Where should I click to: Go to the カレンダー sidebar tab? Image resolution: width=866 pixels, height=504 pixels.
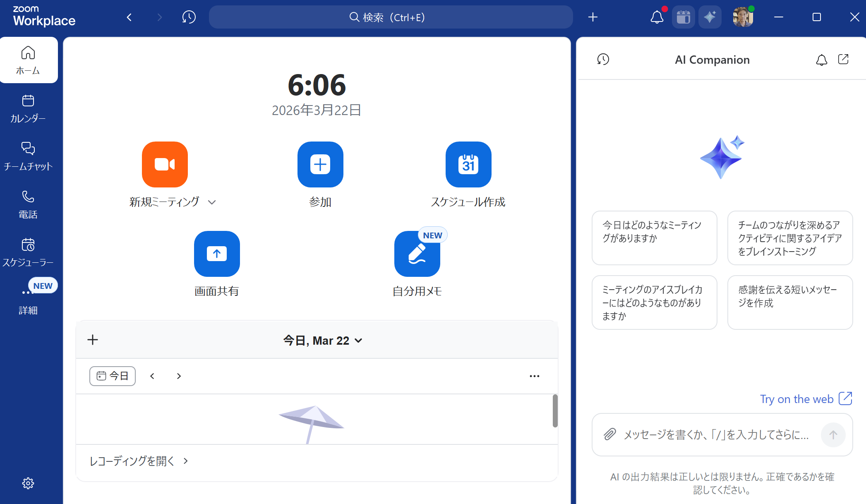point(28,108)
